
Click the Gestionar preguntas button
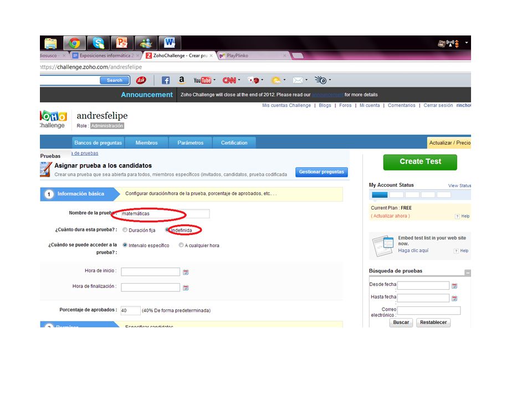[321, 172]
